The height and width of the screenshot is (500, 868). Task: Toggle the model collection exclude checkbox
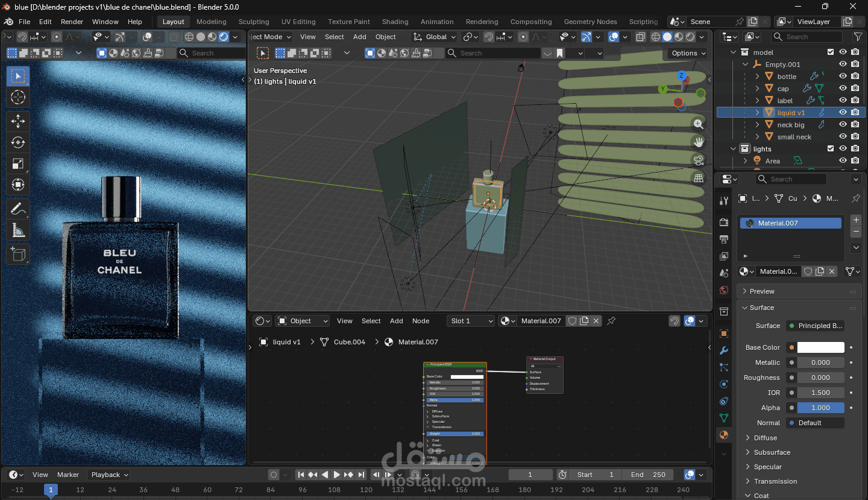click(831, 52)
